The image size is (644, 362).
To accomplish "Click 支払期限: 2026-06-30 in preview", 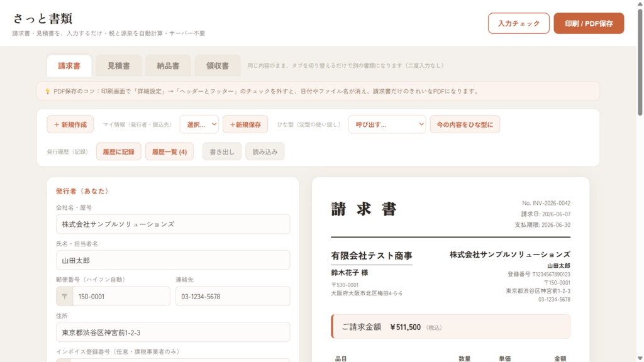I will 543,225.
